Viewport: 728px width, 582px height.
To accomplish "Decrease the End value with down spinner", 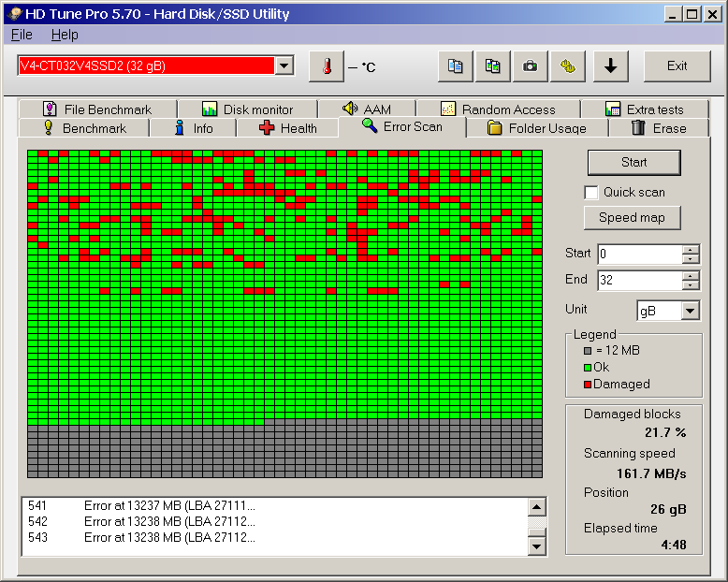I will (x=691, y=285).
